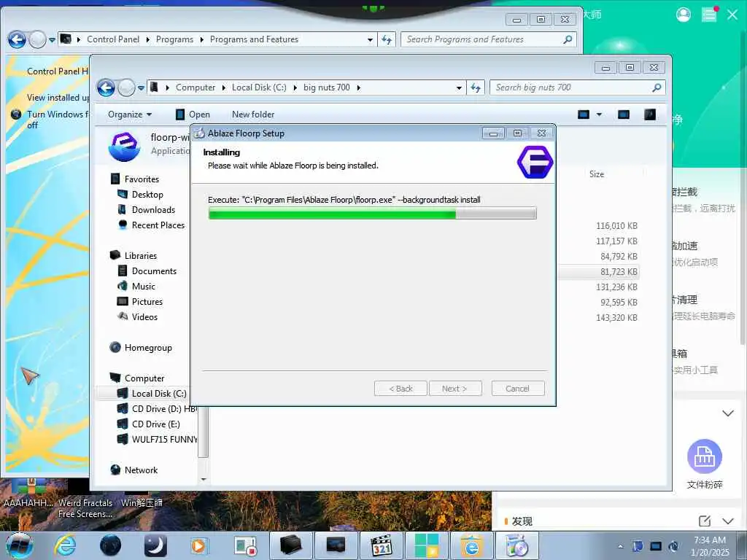
Task: Click the Next button in the setup dialog
Action: [x=455, y=389]
